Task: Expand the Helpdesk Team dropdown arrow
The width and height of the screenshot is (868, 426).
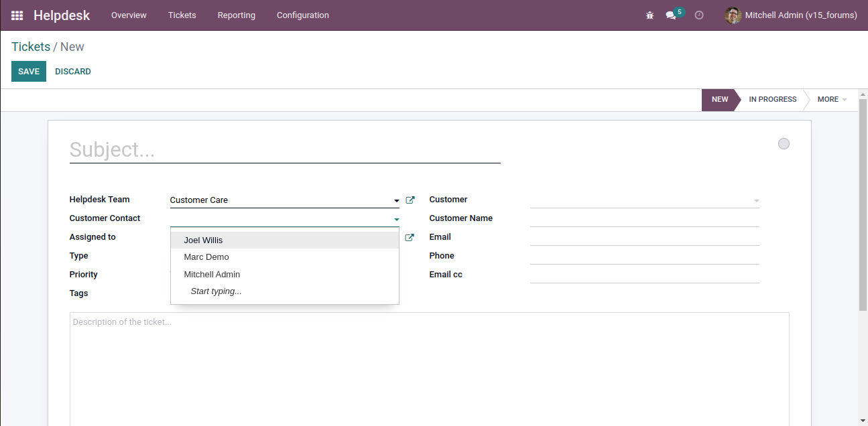Action: click(x=396, y=200)
